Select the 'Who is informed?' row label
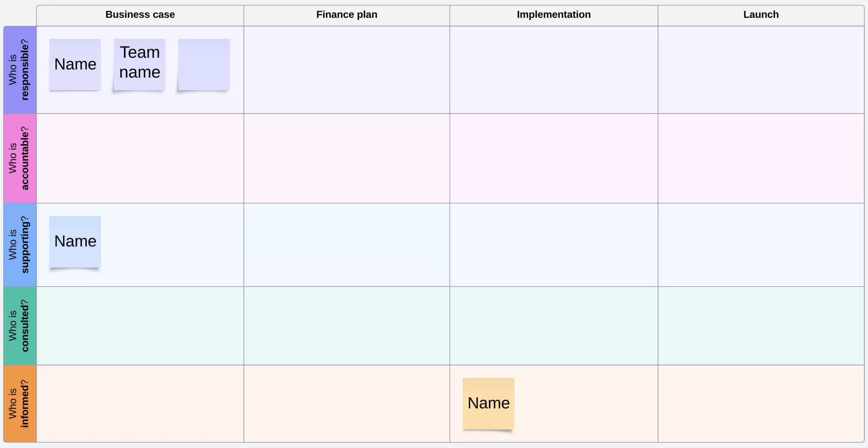 [20, 403]
